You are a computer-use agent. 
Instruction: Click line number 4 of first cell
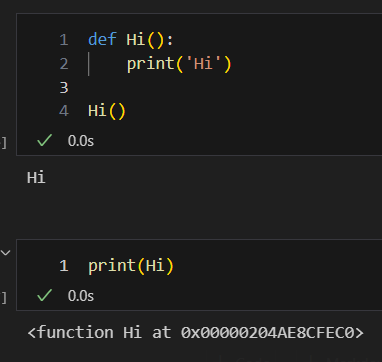(64, 111)
